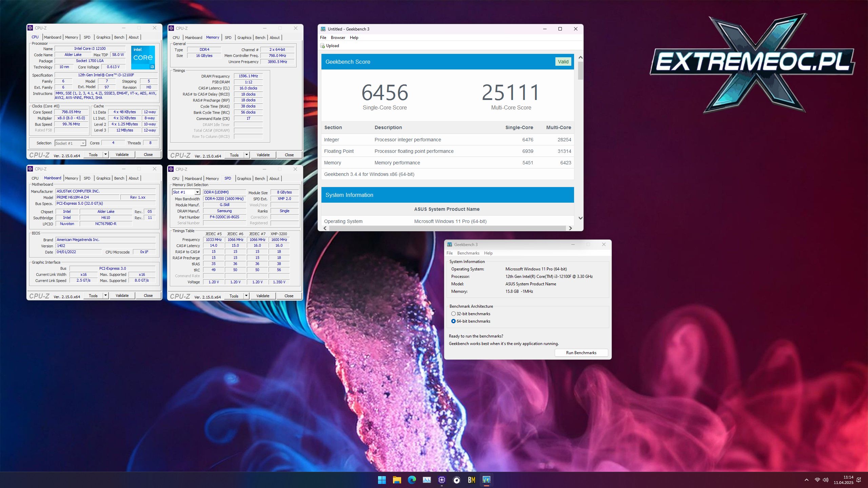This screenshot has width=868, height=488.
Task: Switch to About tab in Mainboard CPU-Z window
Action: (134, 178)
